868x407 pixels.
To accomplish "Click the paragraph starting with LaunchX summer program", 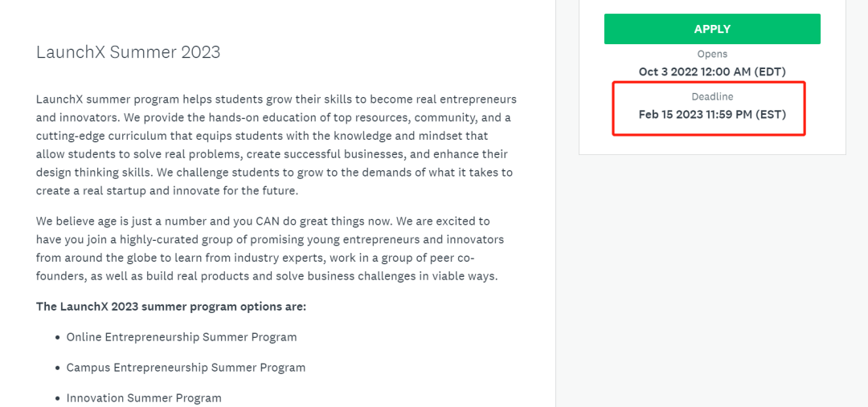I will click(x=276, y=144).
